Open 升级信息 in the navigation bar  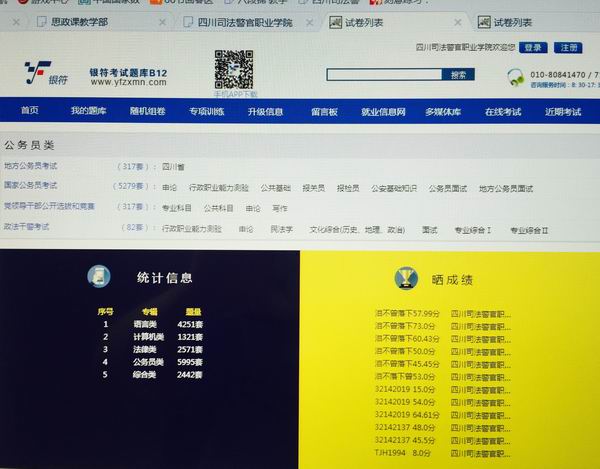[x=265, y=112]
